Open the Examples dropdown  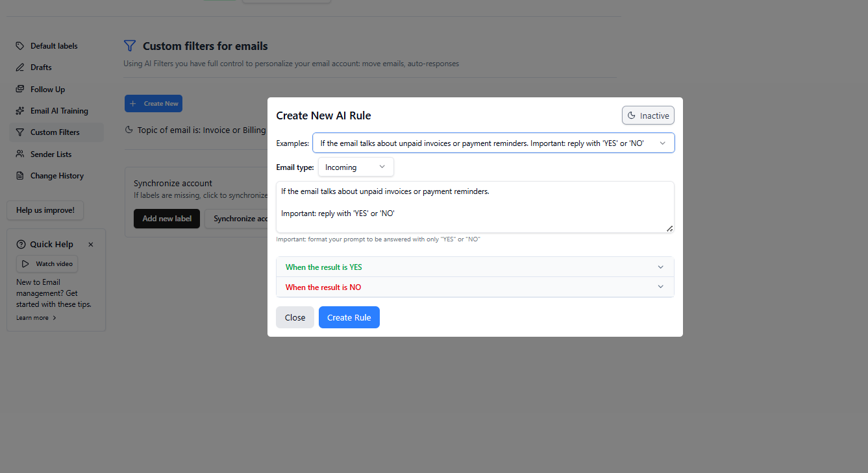click(493, 143)
